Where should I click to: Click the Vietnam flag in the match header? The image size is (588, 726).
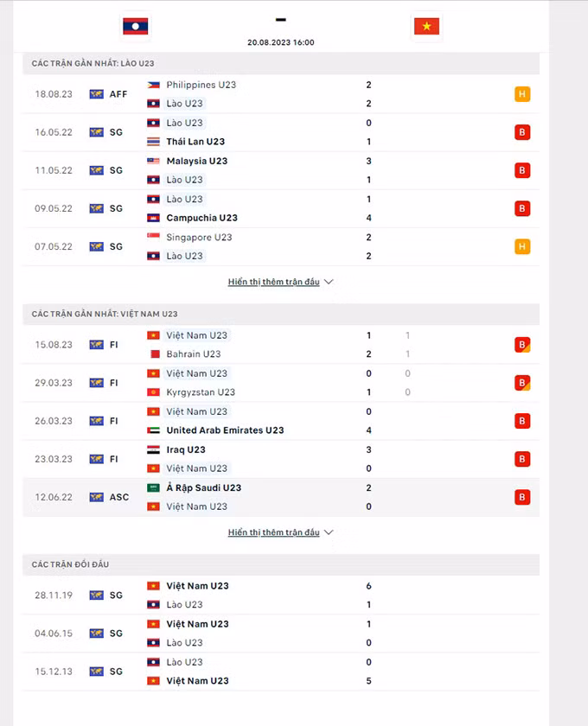426,26
